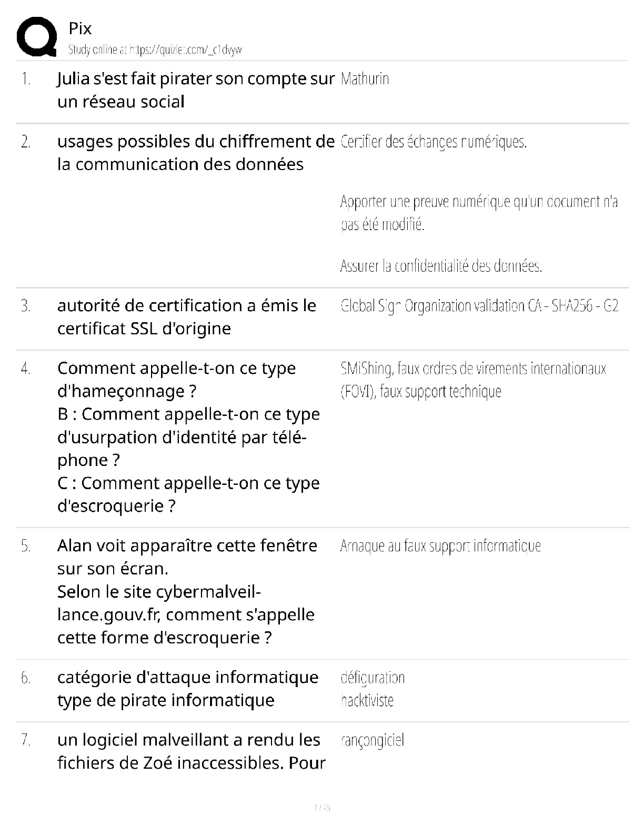Click the "type d'hameçonnage" question text
This screenshot has height=834, width=644.
176,380
